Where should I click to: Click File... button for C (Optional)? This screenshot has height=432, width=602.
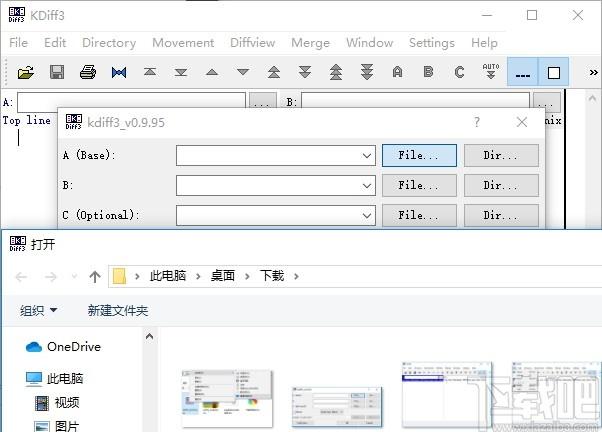click(x=419, y=215)
